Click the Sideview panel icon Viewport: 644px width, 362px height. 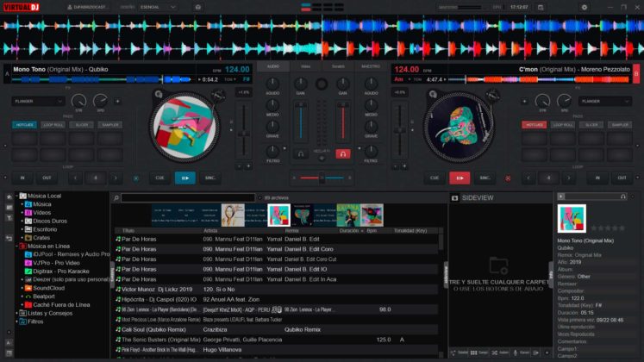[454, 198]
